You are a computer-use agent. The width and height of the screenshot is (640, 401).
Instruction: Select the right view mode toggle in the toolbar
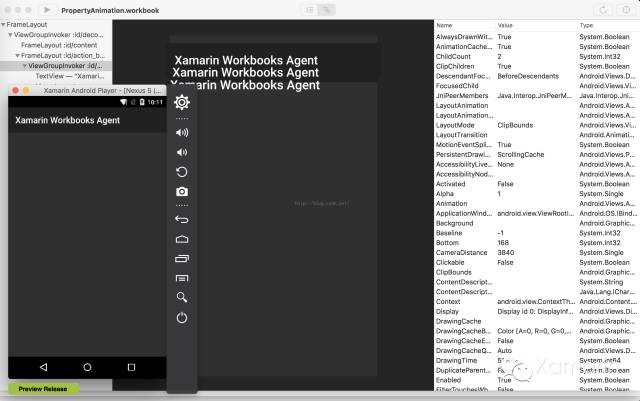point(327,10)
